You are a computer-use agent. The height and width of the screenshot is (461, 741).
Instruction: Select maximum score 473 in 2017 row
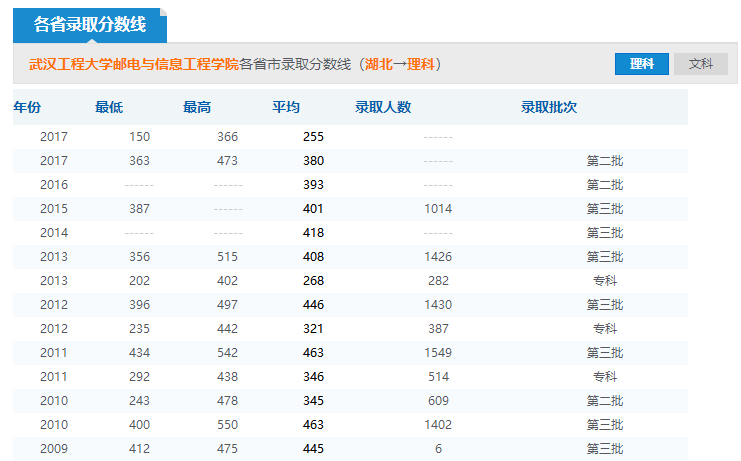[227, 161]
